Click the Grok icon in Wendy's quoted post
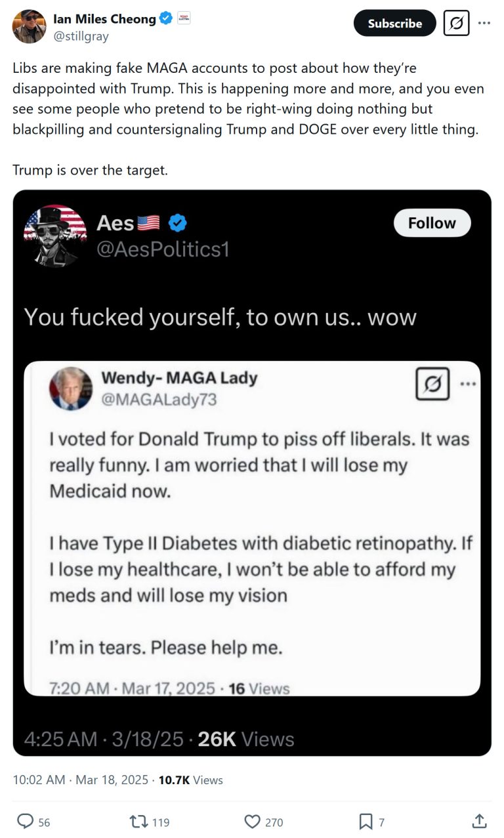The width and height of the screenshot is (504, 838). pos(432,384)
